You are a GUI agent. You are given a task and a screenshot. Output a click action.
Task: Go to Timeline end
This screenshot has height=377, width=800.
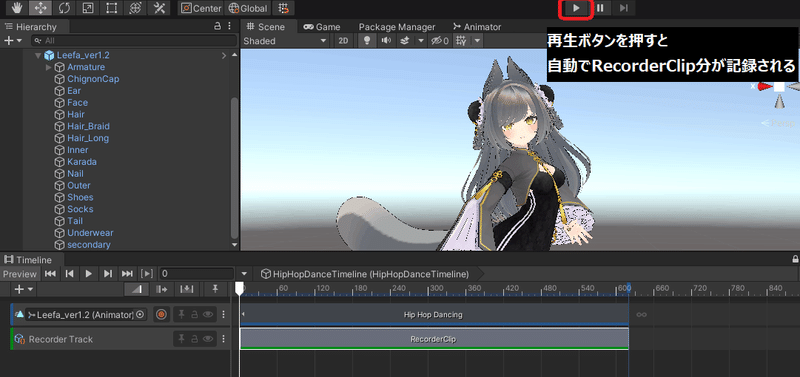(127, 274)
